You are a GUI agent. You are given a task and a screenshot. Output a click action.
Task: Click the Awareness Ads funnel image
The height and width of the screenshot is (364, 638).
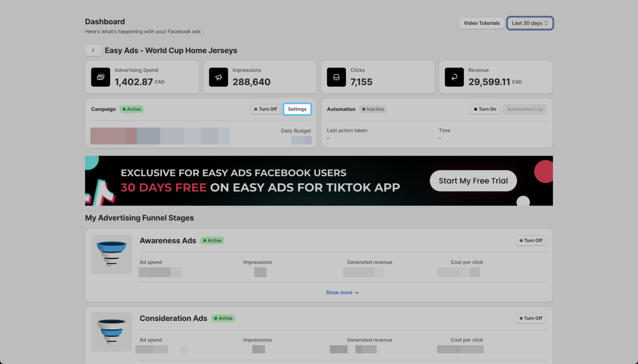point(112,254)
